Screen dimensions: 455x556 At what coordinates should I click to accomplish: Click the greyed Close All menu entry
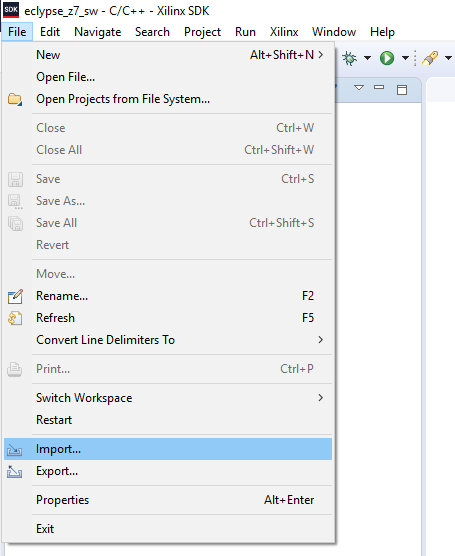pyautogui.click(x=168, y=150)
